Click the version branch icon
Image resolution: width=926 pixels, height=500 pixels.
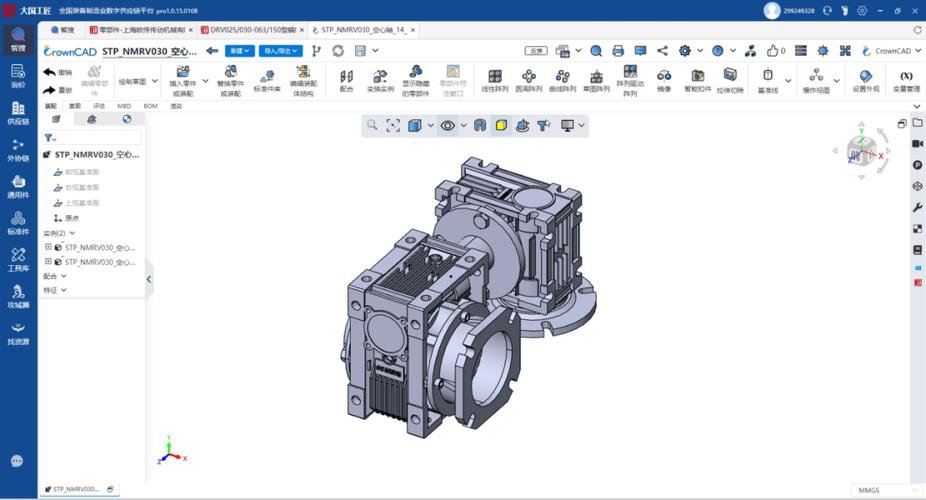pyautogui.click(x=317, y=51)
